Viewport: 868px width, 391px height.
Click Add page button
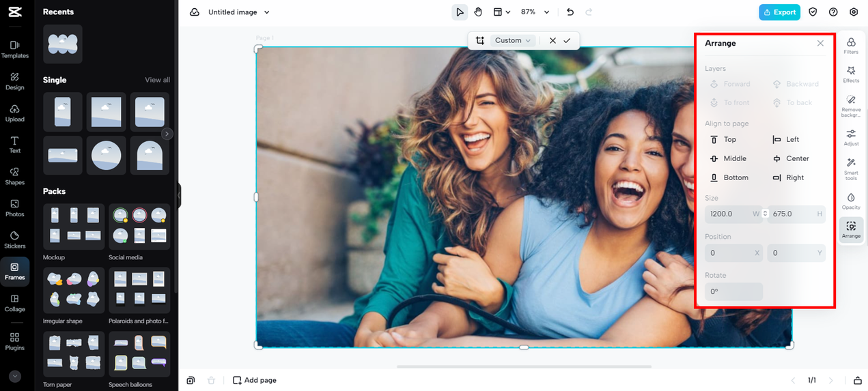[255, 380]
